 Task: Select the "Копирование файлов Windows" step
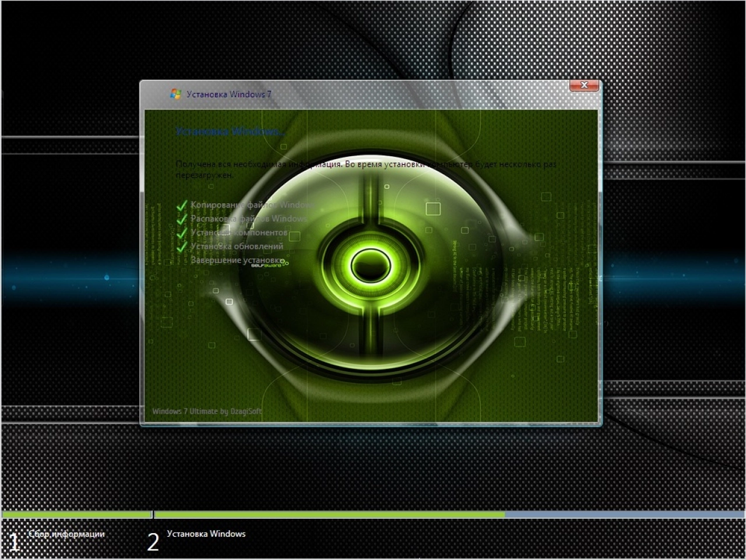coord(252,205)
